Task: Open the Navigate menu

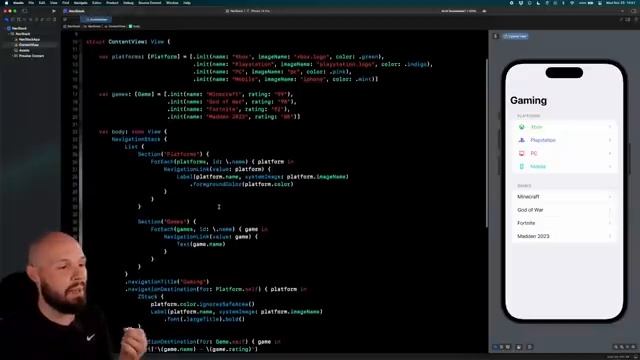Action: pyautogui.click(x=80, y=3)
